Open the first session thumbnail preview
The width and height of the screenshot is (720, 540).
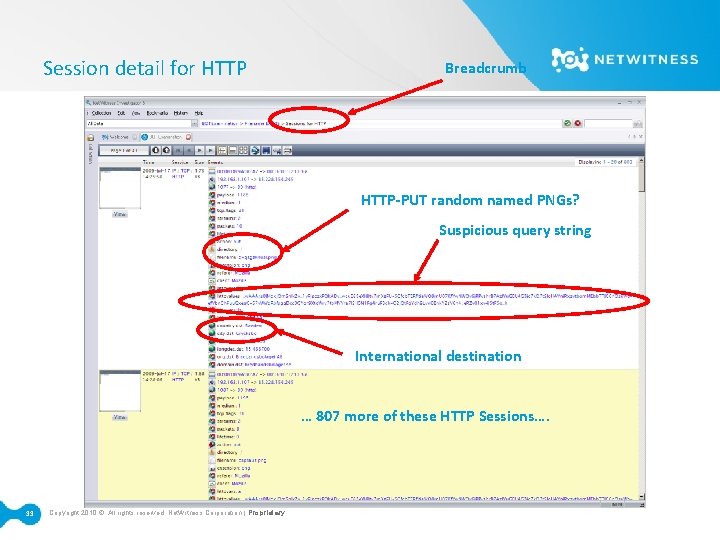point(120,188)
